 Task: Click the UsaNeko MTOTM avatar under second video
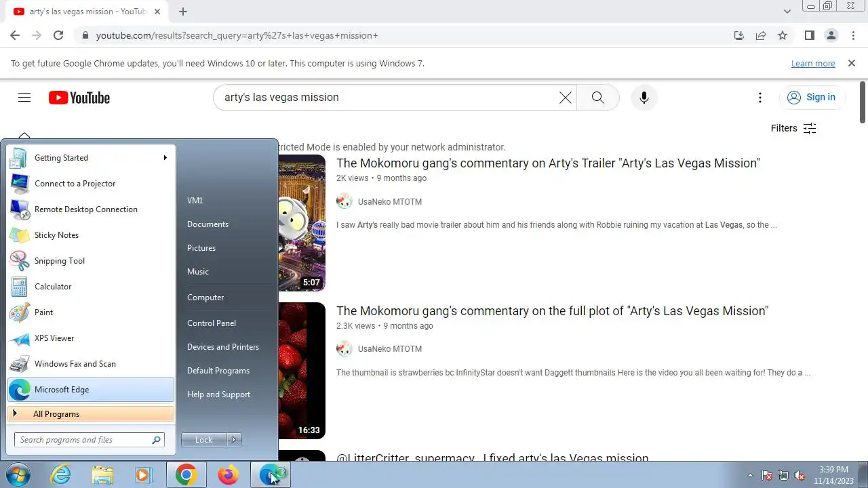(x=344, y=349)
